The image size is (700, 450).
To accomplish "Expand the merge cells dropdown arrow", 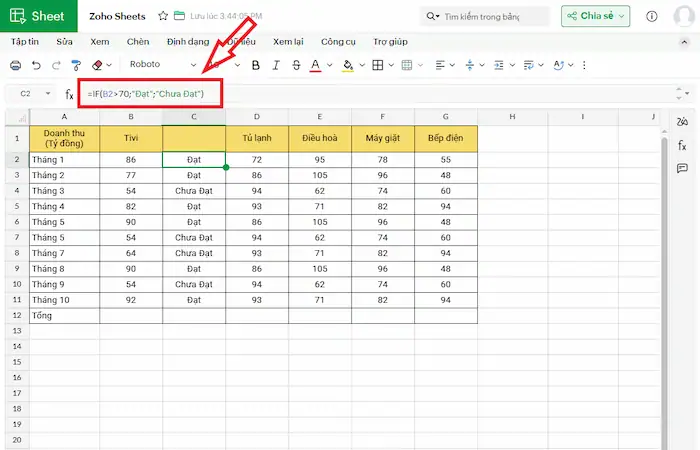I will click(x=420, y=65).
